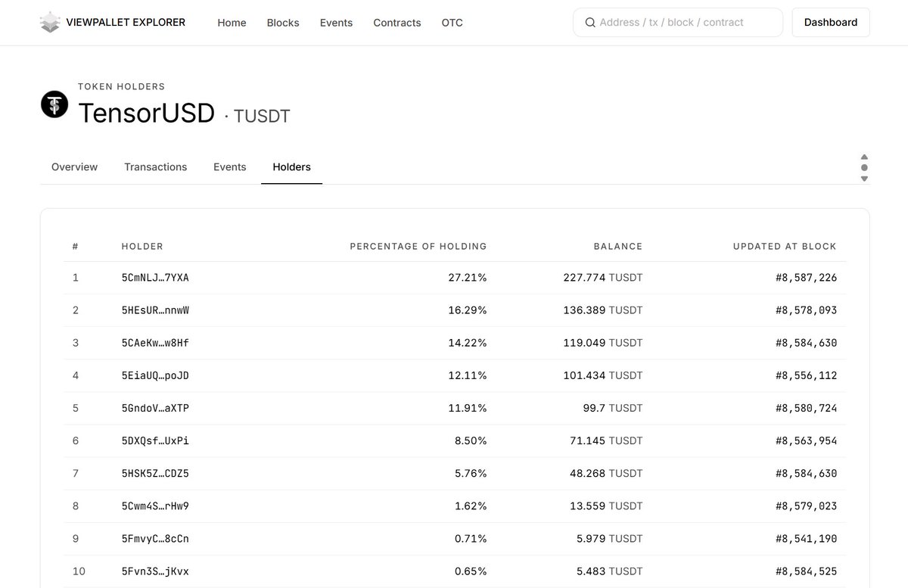This screenshot has width=908, height=588.
Task: Open holder 5HSK5Z…CDZ5
Action: pos(155,473)
